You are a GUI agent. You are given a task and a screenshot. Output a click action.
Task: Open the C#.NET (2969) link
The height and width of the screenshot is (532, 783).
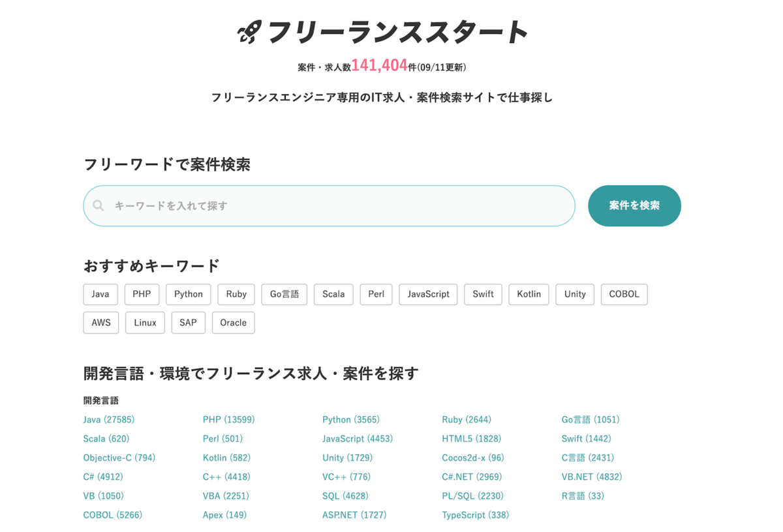point(472,477)
